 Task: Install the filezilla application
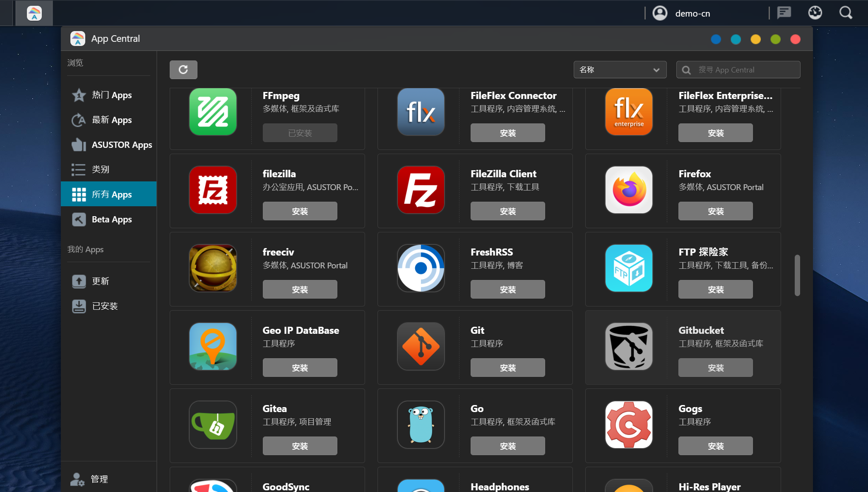pyautogui.click(x=301, y=211)
